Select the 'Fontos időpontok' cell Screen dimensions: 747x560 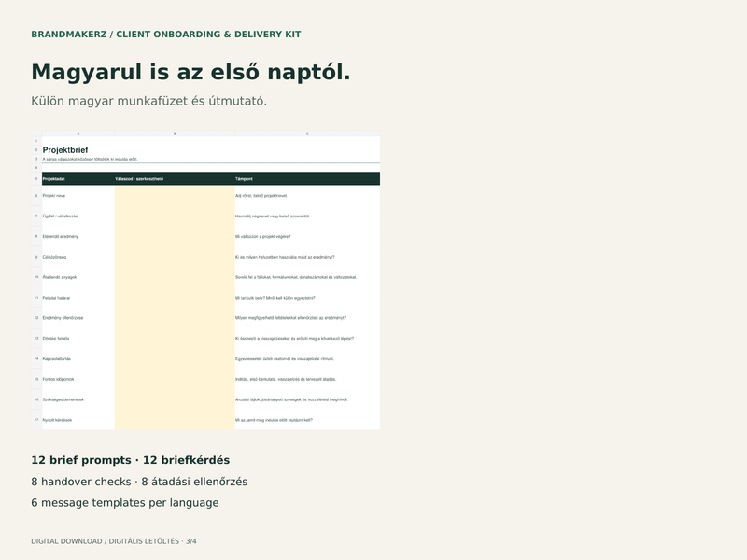[x=78, y=380]
